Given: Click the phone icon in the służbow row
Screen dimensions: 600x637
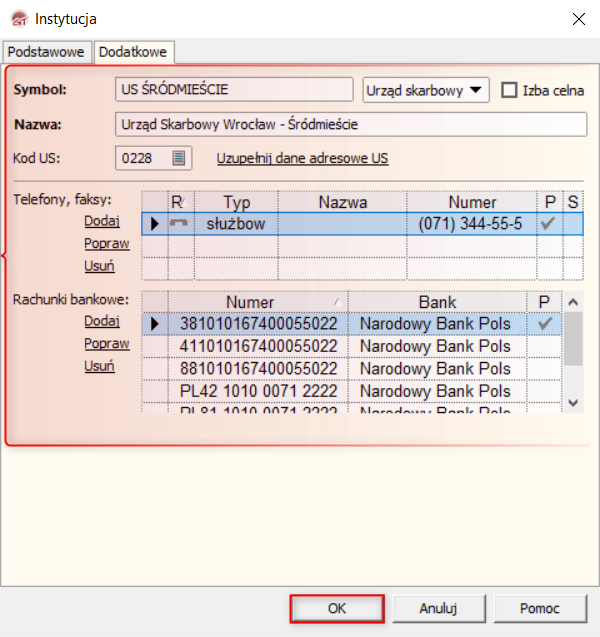Looking at the screenshot, I should [179, 223].
